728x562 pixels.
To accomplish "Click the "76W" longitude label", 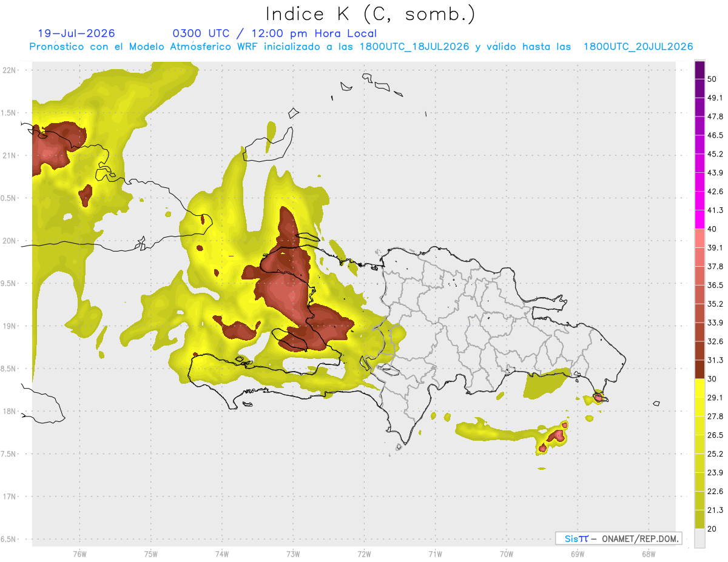I will [x=79, y=554].
